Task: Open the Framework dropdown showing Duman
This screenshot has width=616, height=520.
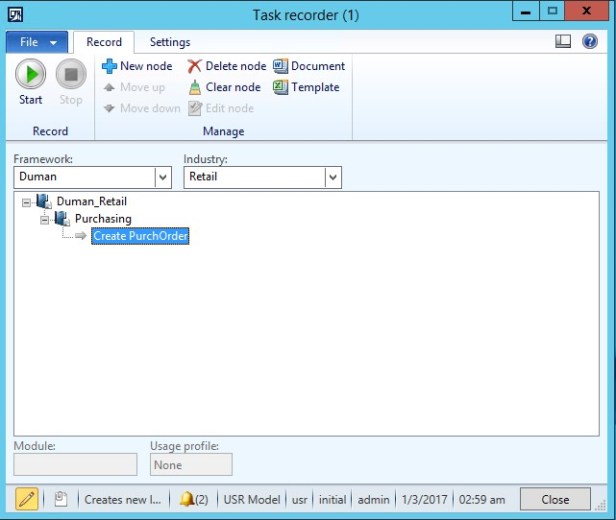Action: click(163, 177)
